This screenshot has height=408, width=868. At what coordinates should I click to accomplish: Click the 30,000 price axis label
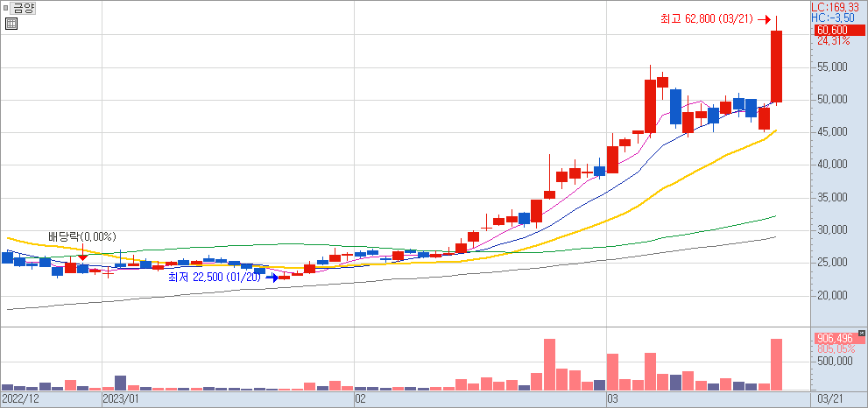point(832,230)
